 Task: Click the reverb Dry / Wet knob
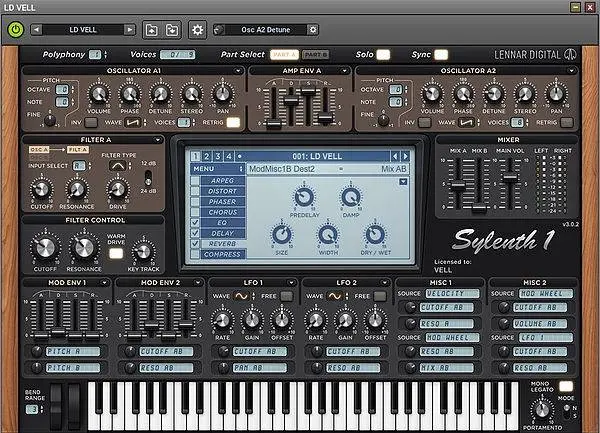click(x=375, y=235)
